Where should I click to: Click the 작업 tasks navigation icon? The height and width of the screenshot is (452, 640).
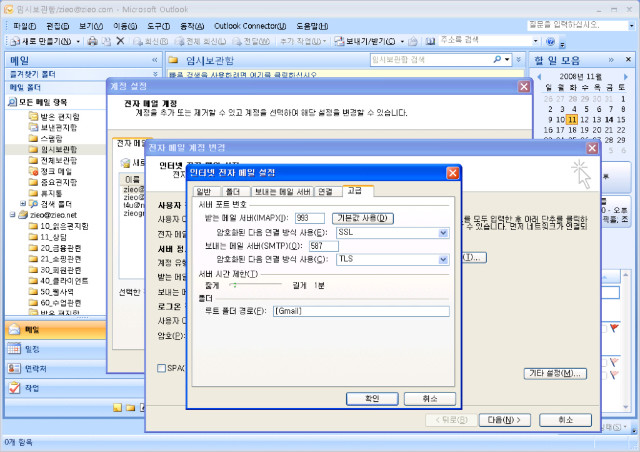point(14,388)
